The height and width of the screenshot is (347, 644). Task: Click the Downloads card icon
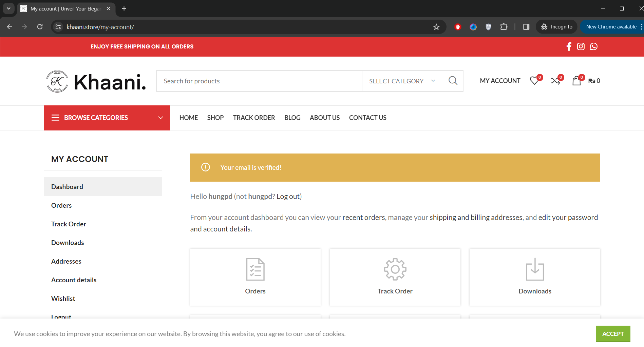(x=535, y=269)
